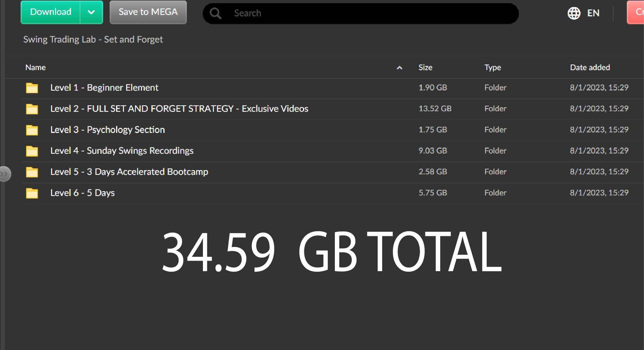
Task: Click date added in Level 6 row
Action: (x=599, y=193)
